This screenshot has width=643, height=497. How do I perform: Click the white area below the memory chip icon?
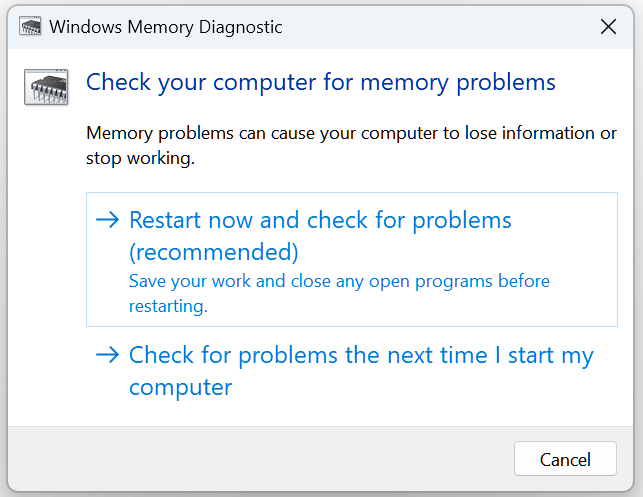click(x=45, y=250)
